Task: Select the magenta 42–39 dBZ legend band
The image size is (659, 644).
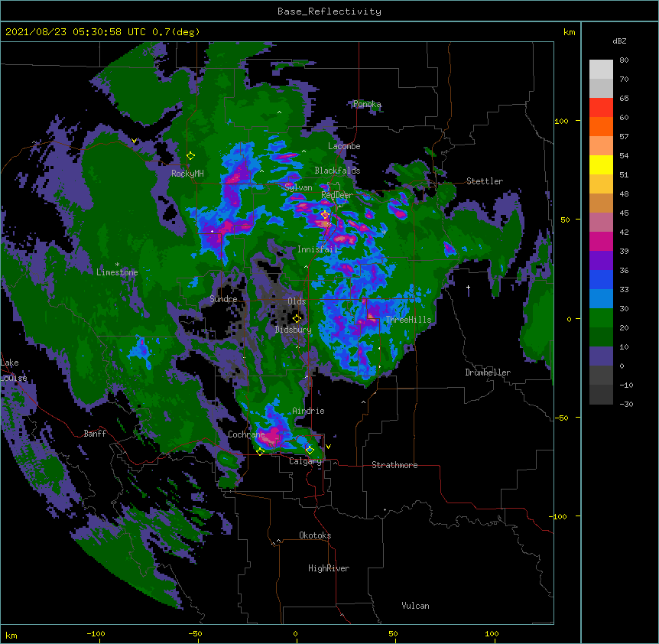Action: (601, 241)
